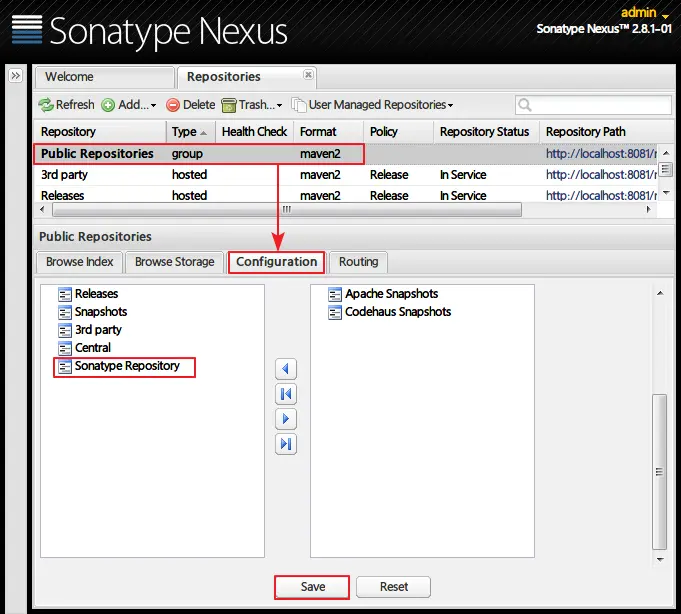Focus the repository search field
This screenshot has width=681, height=614.
593,105
